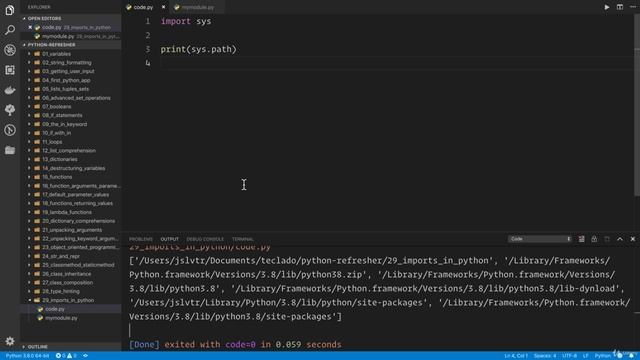Open the Manage gear menu
The height and width of the screenshot is (360, 640).
coord(10,341)
